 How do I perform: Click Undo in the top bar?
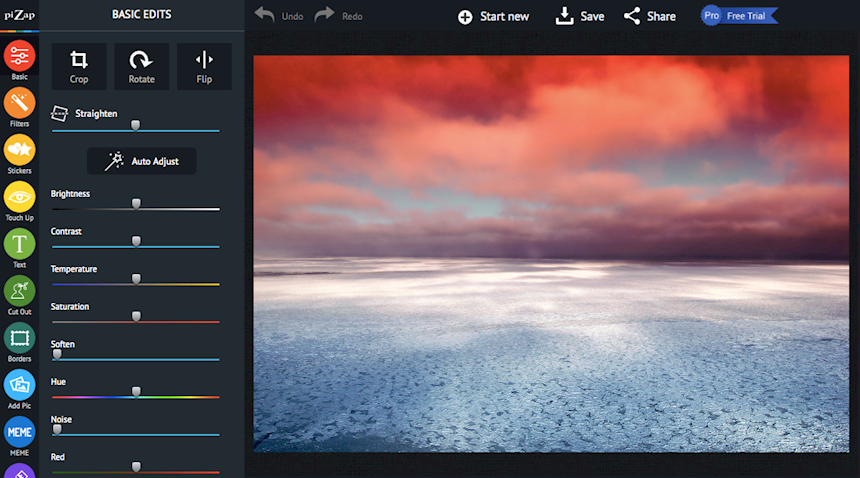(x=279, y=16)
